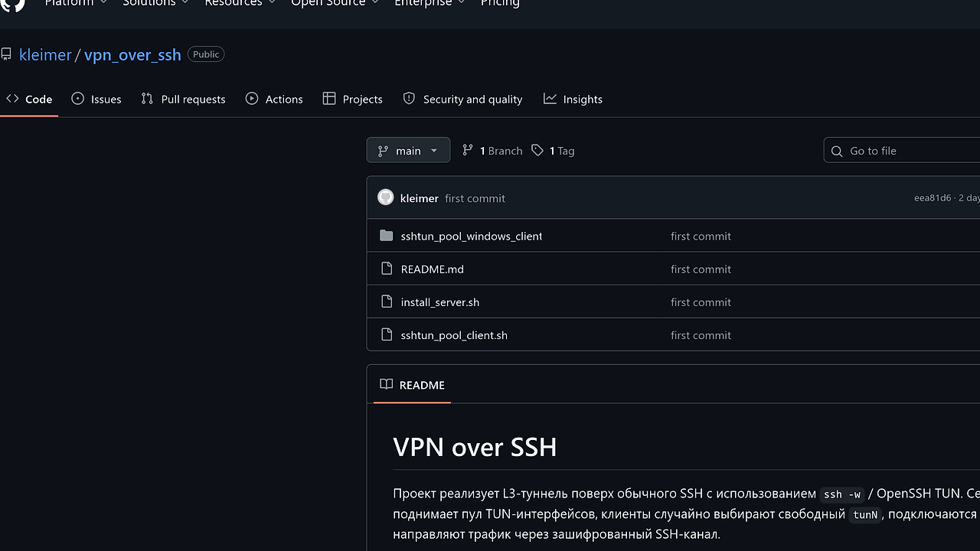The width and height of the screenshot is (980, 551).
Task: Click the Insights graph icon
Action: click(550, 99)
